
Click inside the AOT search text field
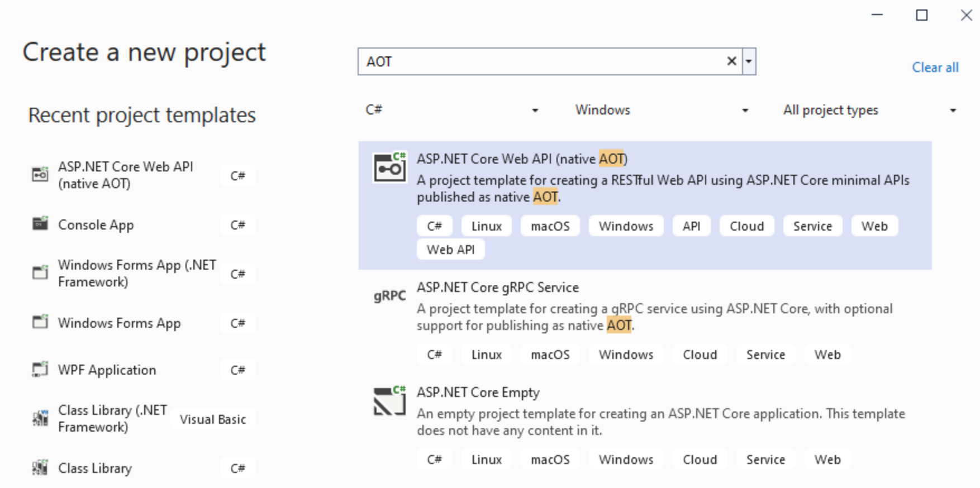point(536,61)
